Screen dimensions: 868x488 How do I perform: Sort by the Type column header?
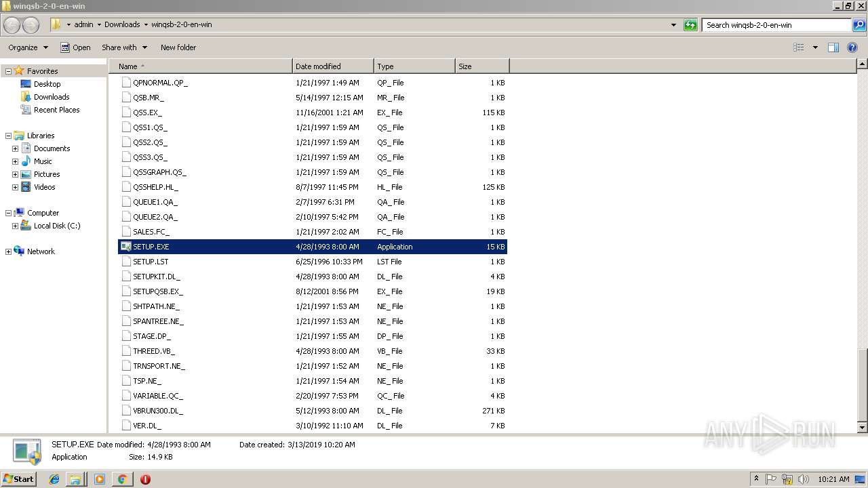pos(414,66)
